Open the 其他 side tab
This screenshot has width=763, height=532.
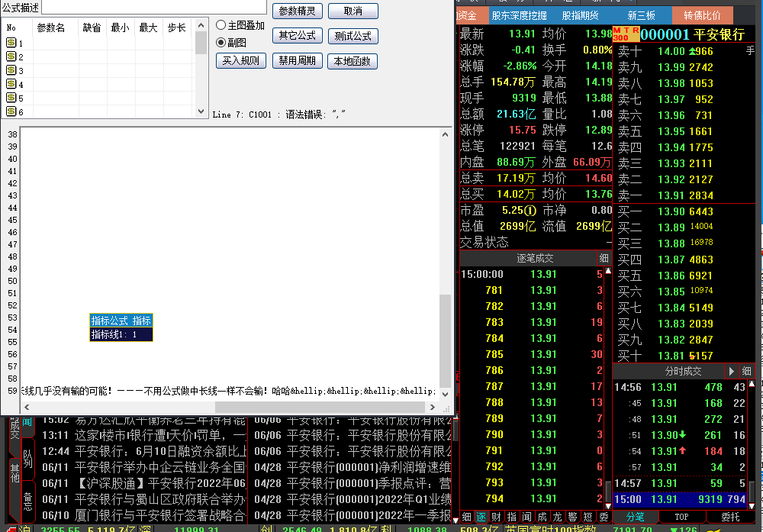click(15, 472)
